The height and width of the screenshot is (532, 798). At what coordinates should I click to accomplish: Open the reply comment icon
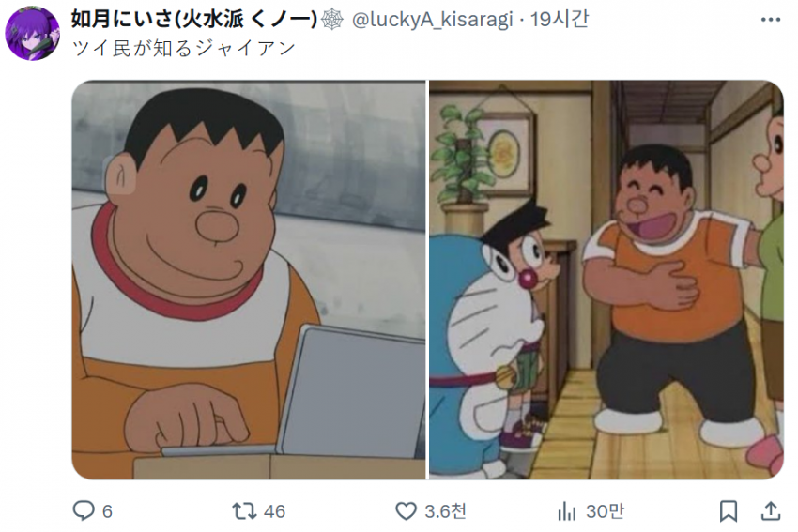[84, 510]
